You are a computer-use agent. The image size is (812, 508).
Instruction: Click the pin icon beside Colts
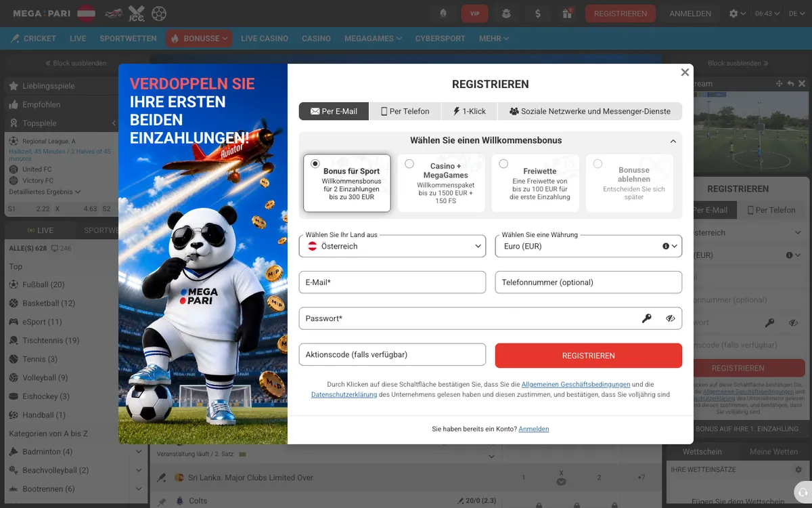pyautogui.click(x=162, y=501)
